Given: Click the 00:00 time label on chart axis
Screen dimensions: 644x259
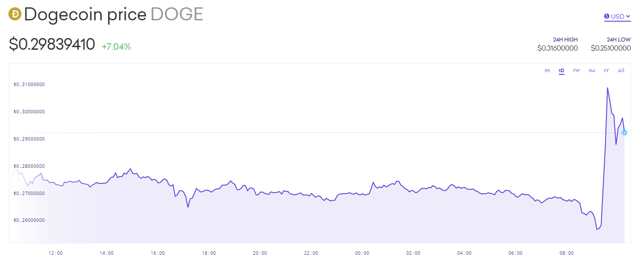Looking at the screenshot, I should click(x=362, y=253).
